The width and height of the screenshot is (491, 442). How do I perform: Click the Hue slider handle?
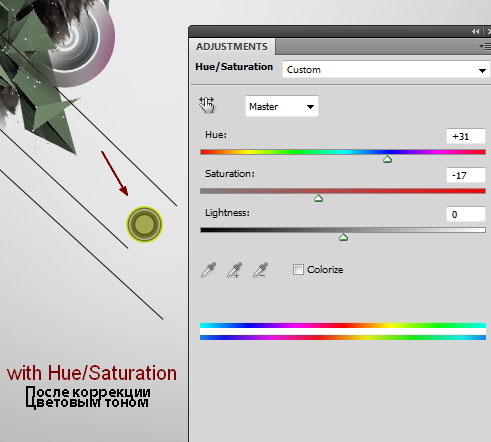387,159
